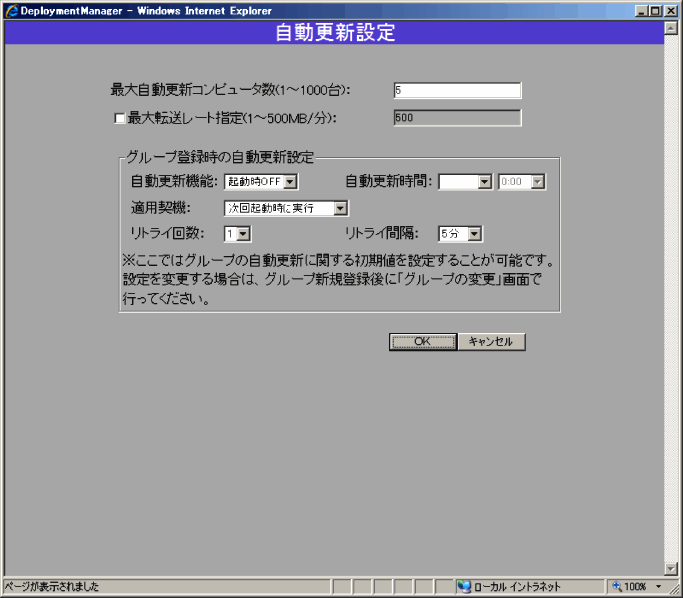Maximize the DeploymentManager window
The height and width of the screenshot is (598, 683).
point(655,11)
